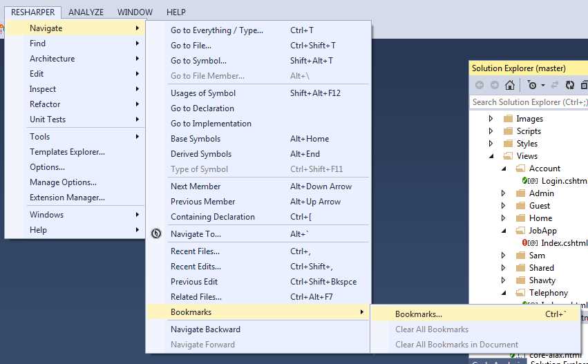588x364 pixels.
Task: Open the RESHARPER menu
Action: 32,12
